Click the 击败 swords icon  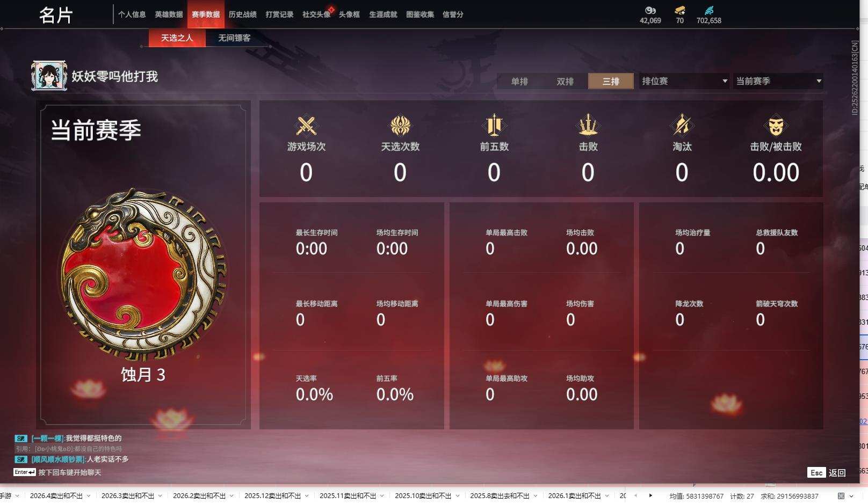coord(588,126)
